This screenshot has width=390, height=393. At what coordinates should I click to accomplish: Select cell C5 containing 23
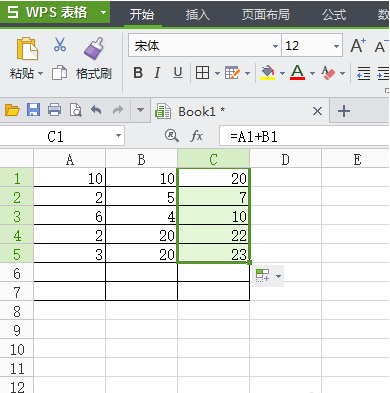[x=214, y=254]
